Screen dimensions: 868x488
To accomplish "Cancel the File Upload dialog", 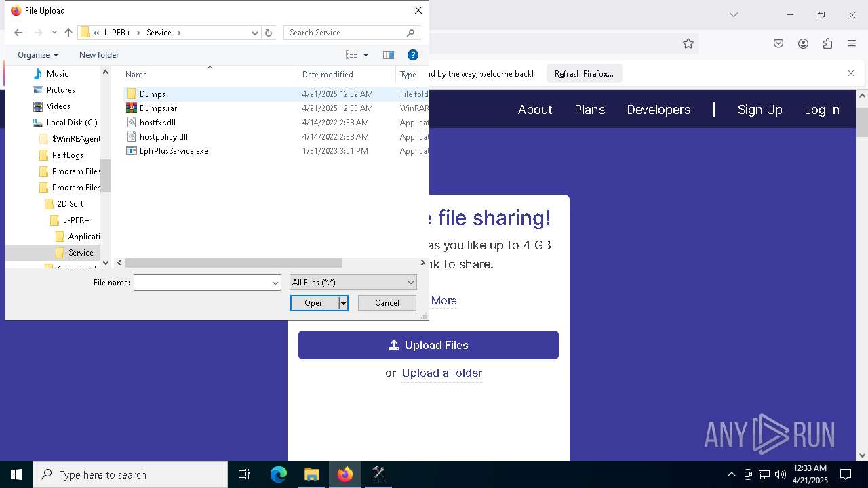I will [x=387, y=303].
